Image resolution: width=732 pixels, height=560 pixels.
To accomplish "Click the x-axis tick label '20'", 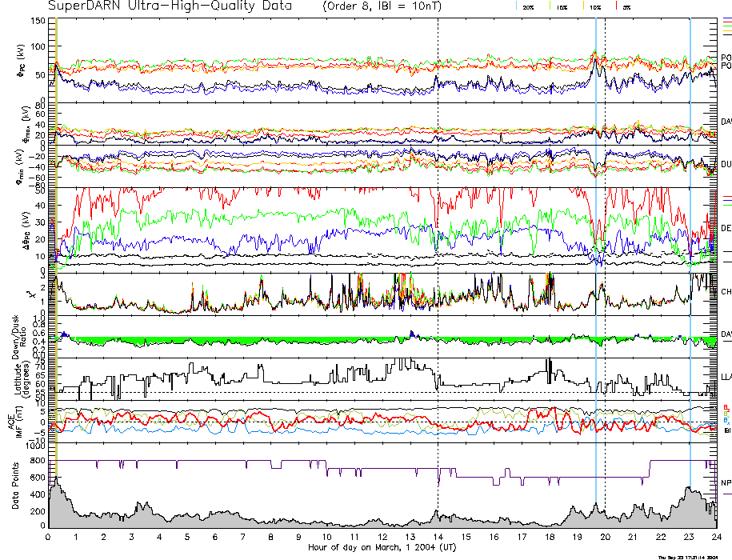I will pos(605,537).
